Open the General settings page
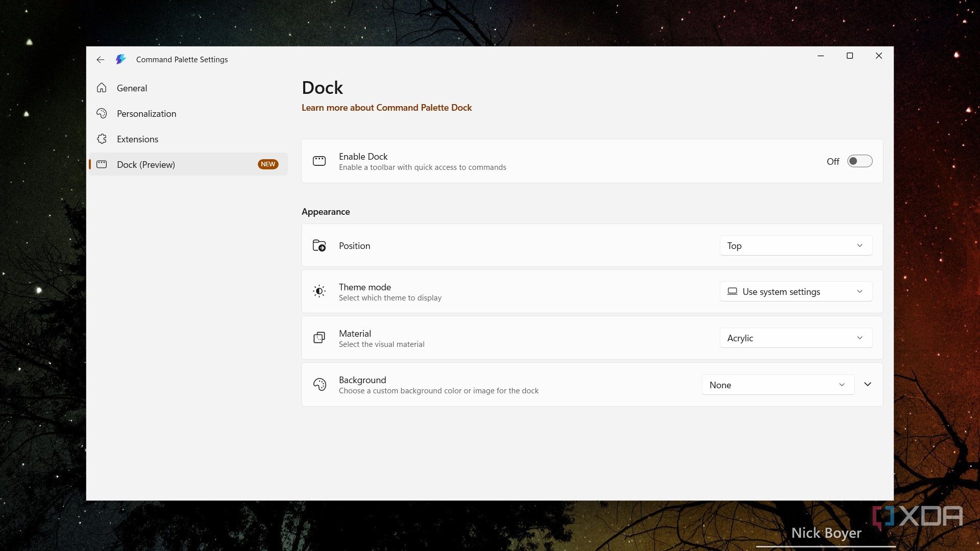Image resolution: width=980 pixels, height=551 pixels. (x=188, y=88)
